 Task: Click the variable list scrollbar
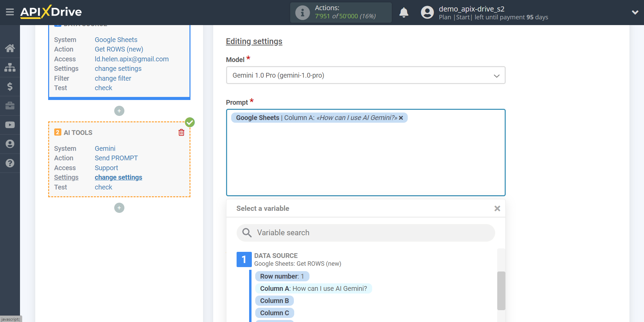[501, 290]
